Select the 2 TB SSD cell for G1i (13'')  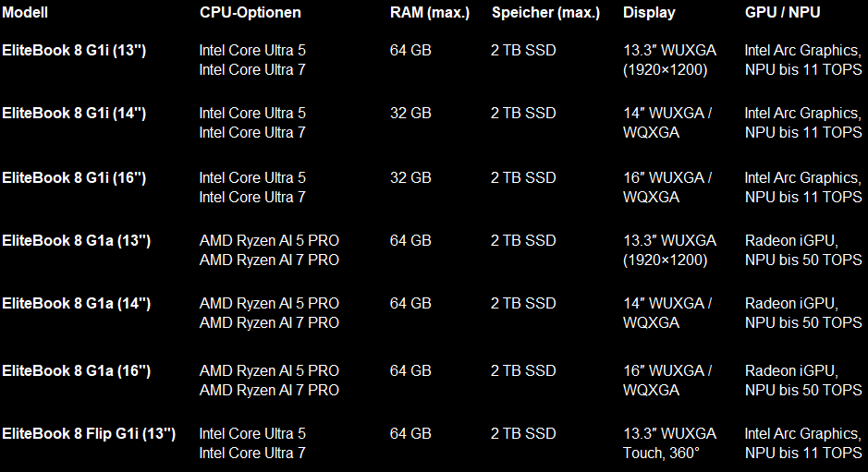(x=523, y=50)
